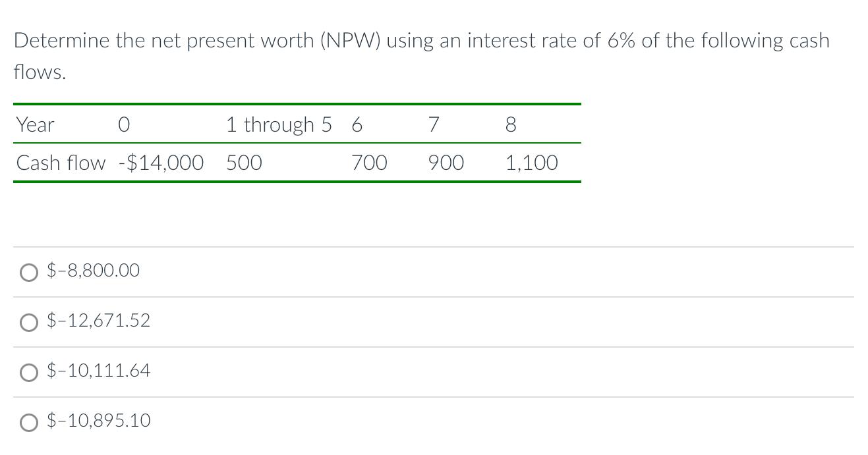Screen dimensions: 868x455
Task: Select the $-8,800.00 answer option
Action: click(x=29, y=272)
